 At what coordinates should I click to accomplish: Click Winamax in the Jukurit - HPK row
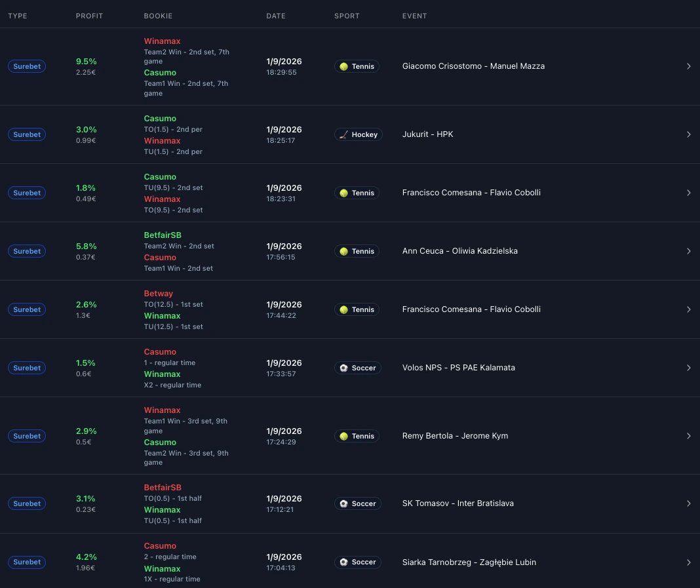pyautogui.click(x=162, y=141)
